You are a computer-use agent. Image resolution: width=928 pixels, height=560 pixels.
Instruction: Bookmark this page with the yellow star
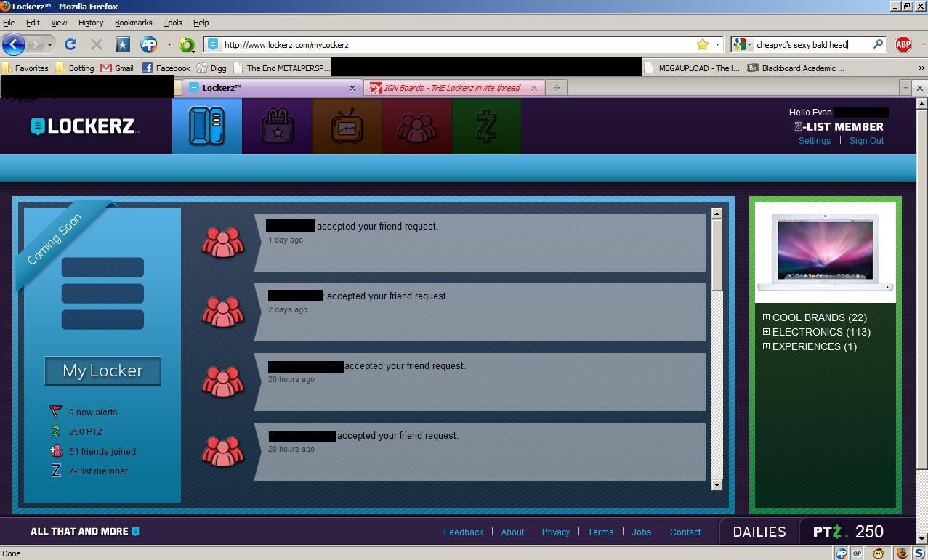coord(703,44)
